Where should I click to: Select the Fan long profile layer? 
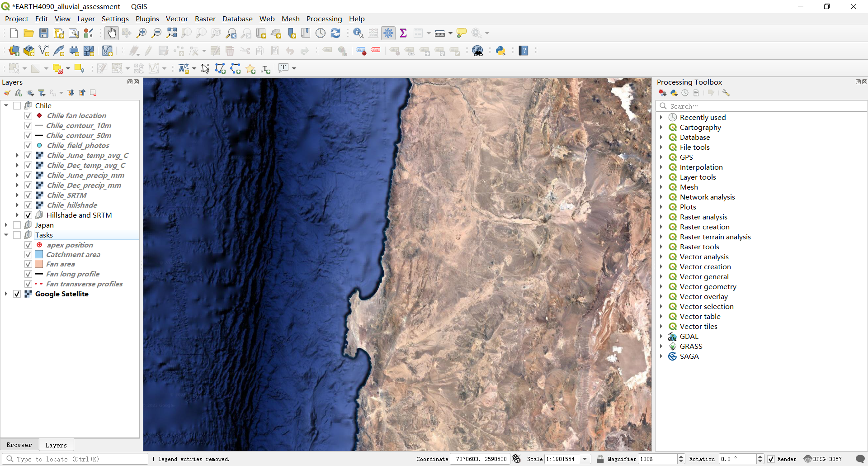[x=73, y=274]
